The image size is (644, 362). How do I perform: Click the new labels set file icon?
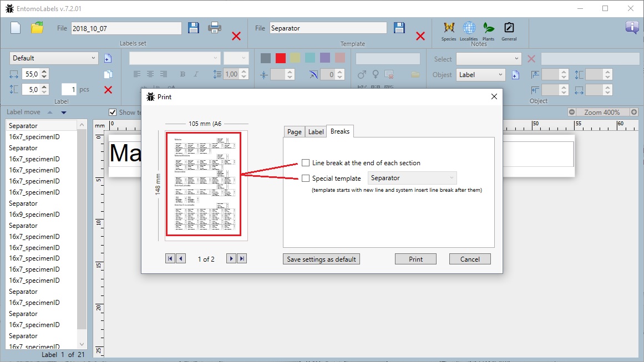[16, 28]
